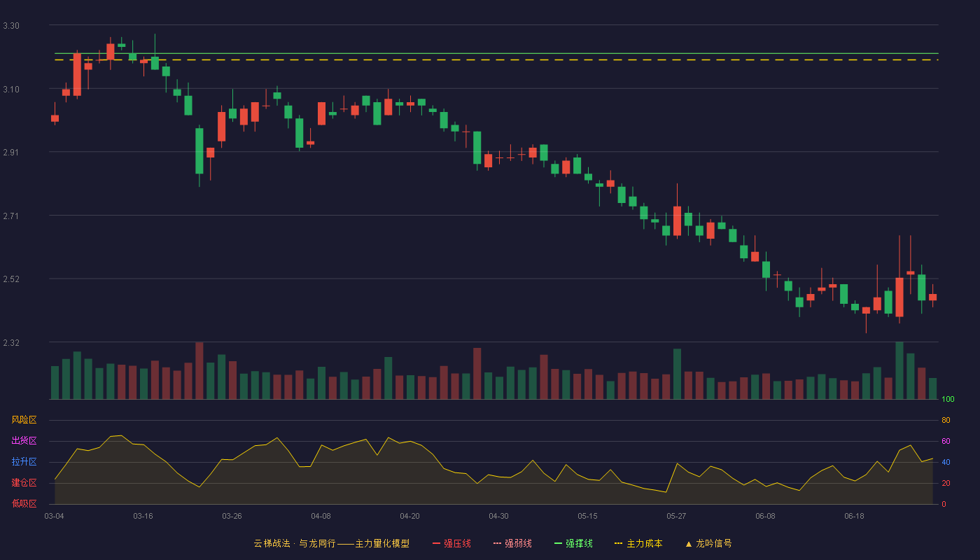This screenshot has height=560, width=980.
Task: Click the 强弱线 pink dashed legend icon
Action: pos(497,543)
